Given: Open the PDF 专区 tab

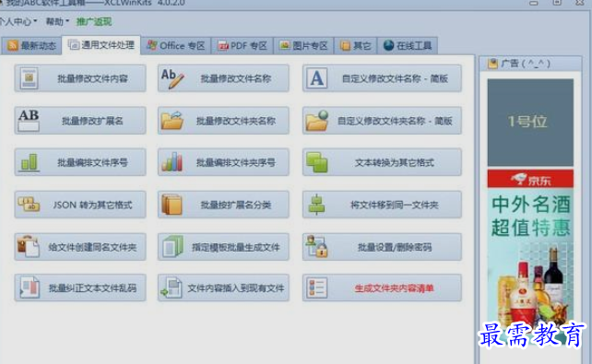Looking at the screenshot, I should pyautogui.click(x=243, y=46).
